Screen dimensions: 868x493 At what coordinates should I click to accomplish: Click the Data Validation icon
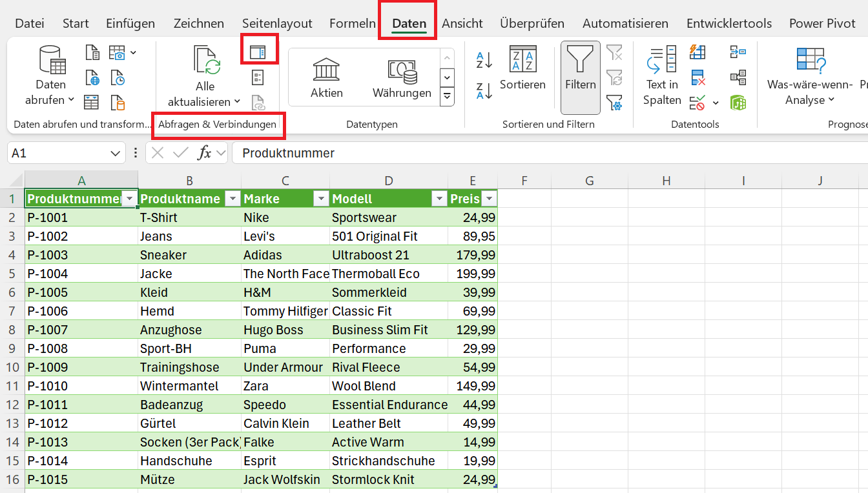tap(697, 103)
